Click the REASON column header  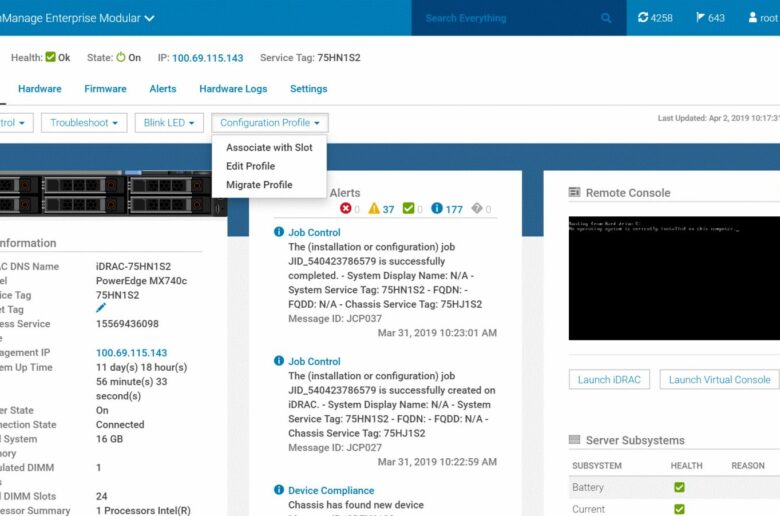click(x=748, y=466)
